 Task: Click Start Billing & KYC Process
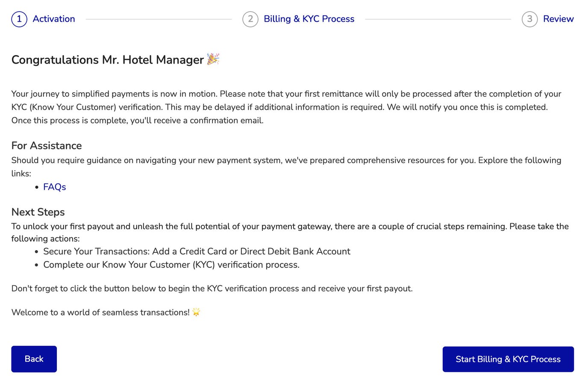click(x=508, y=359)
